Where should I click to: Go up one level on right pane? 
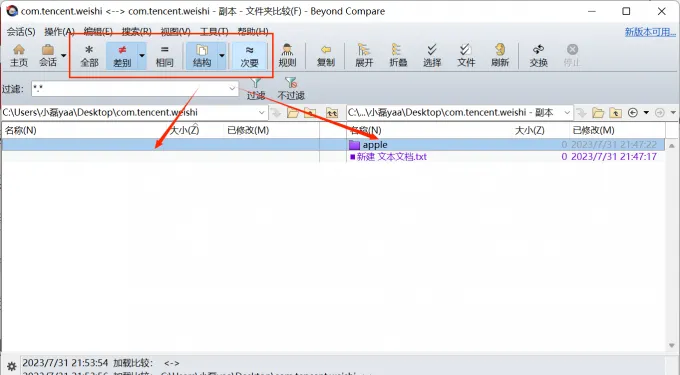(615, 113)
